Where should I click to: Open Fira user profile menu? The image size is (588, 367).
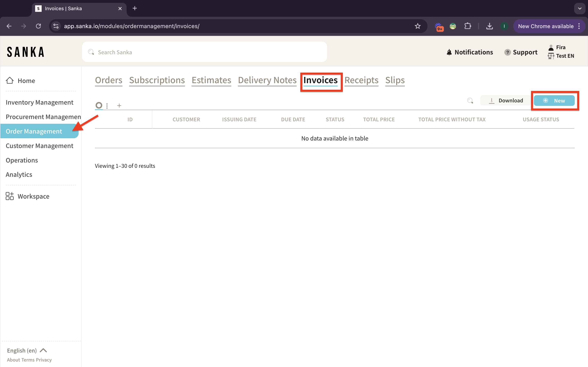pos(560,47)
